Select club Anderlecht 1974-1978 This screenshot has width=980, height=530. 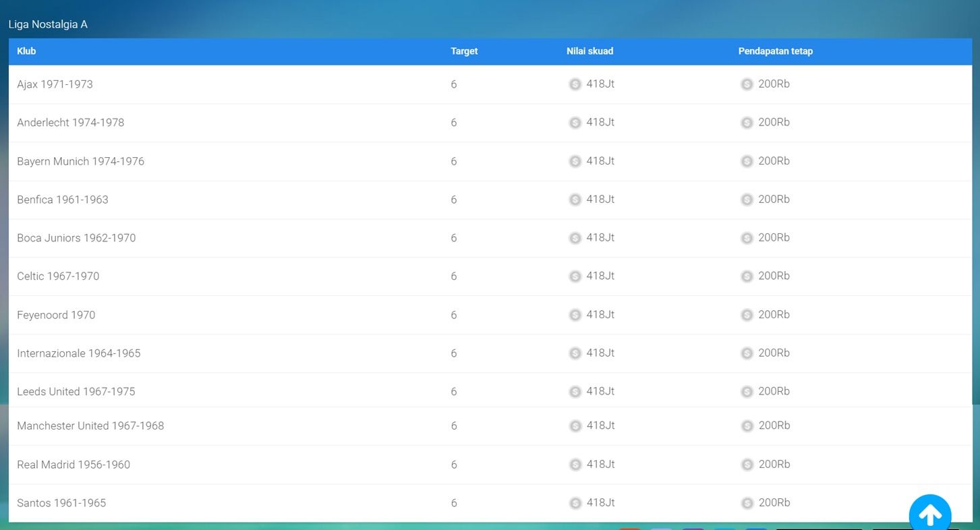(70, 123)
